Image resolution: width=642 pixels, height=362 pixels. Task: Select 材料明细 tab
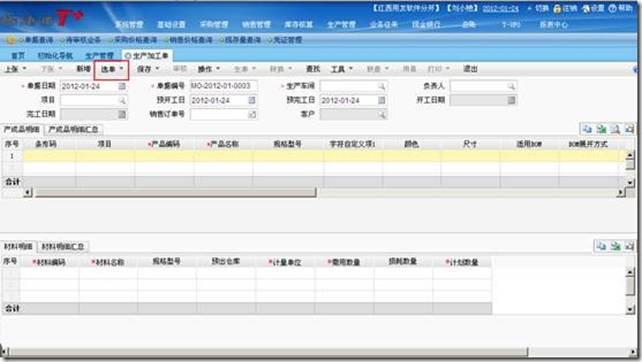pyautogui.click(x=18, y=246)
